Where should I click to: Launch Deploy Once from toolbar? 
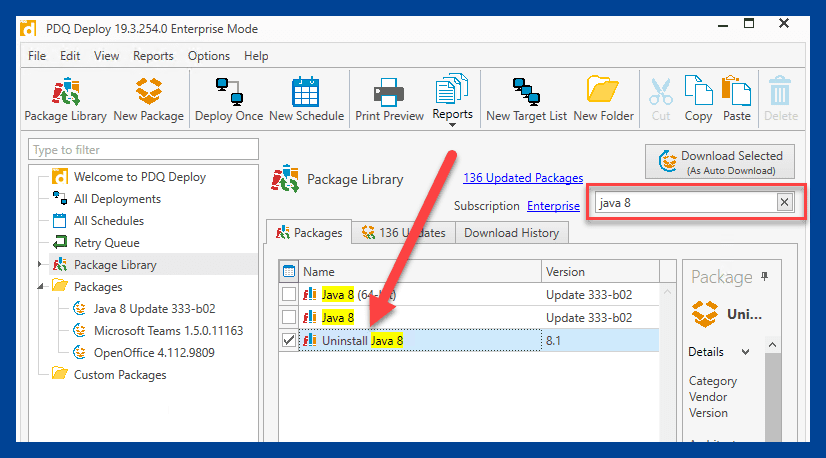pos(229,100)
